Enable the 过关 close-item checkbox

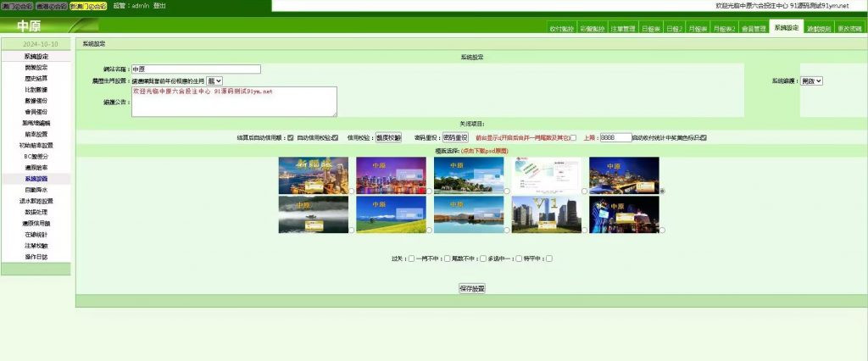410,258
